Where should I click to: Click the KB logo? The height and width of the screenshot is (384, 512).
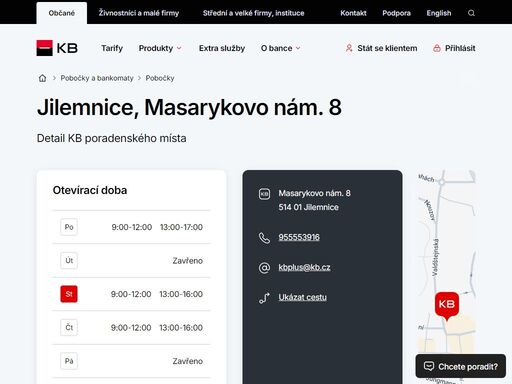coord(57,48)
